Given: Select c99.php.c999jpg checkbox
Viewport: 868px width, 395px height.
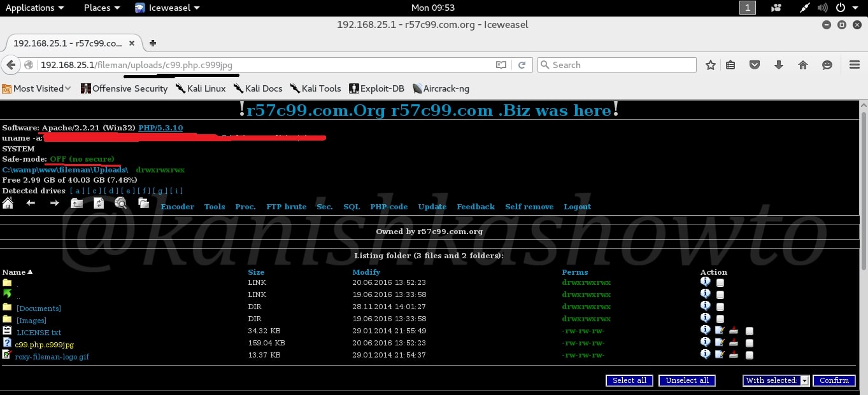Looking at the screenshot, I should (750, 343).
